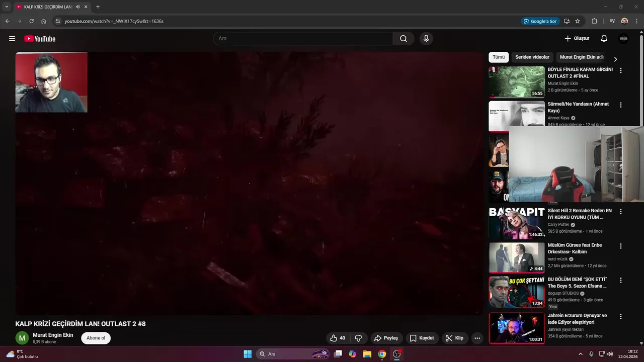Install app icon in address bar
The height and width of the screenshot is (362, 644).
pyautogui.click(x=567, y=21)
